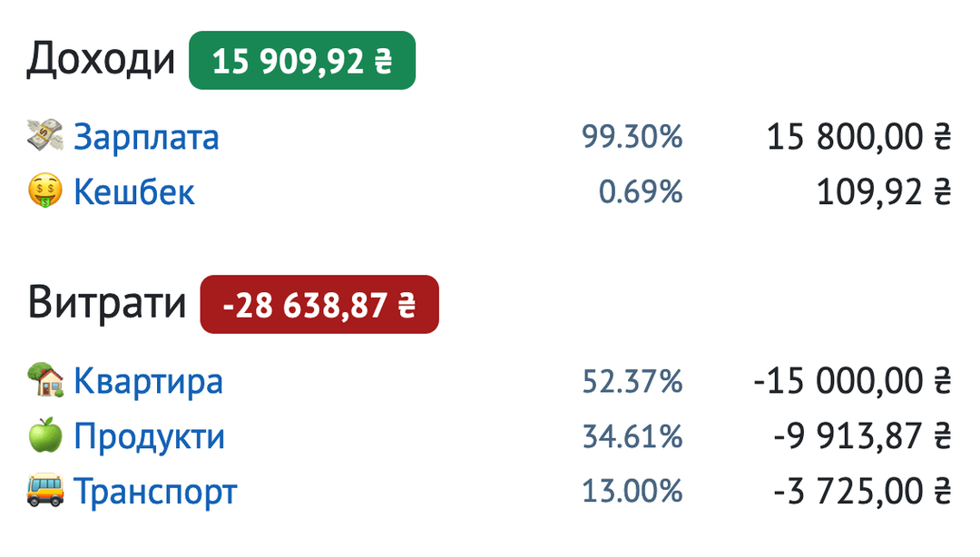Click the Доходи section heading
The height and width of the screenshot is (557, 980).
pos(101,60)
